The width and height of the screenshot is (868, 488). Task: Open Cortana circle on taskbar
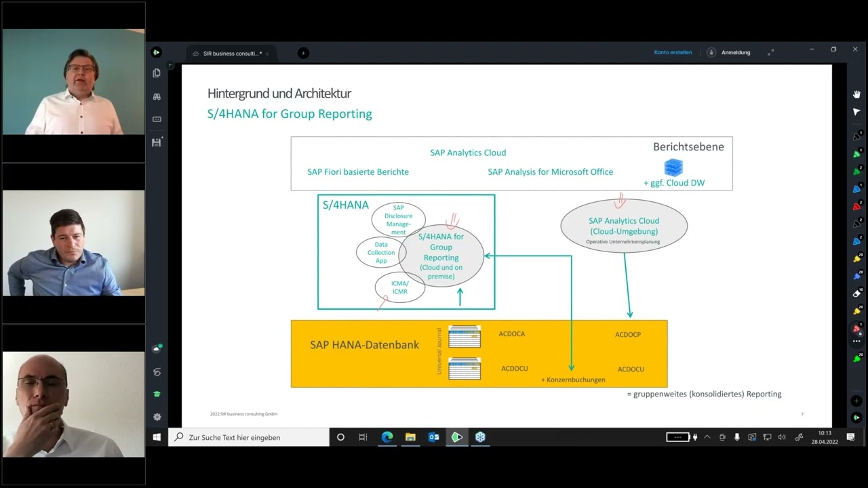point(340,437)
